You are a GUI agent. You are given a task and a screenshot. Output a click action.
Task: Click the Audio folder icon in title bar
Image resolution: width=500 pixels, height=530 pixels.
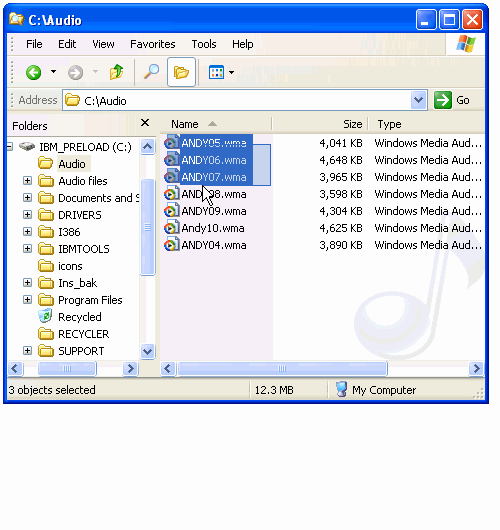pos(16,19)
